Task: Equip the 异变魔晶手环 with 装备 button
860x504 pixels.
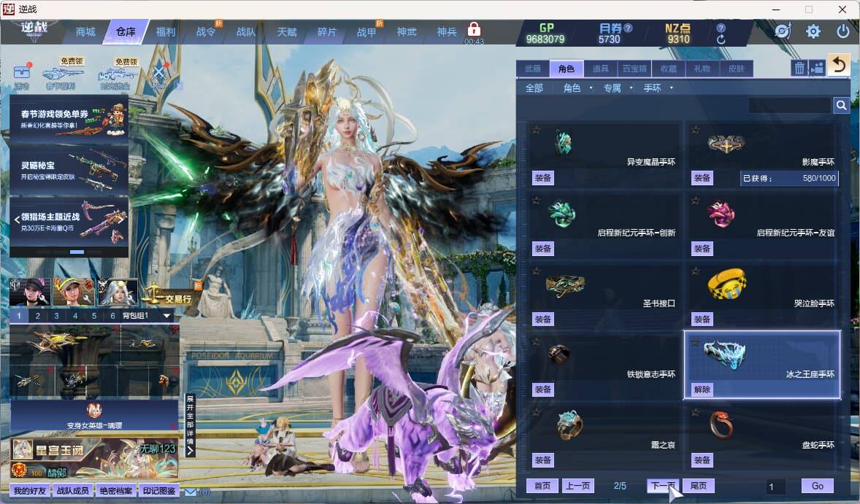Action: click(x=543, y=177)
